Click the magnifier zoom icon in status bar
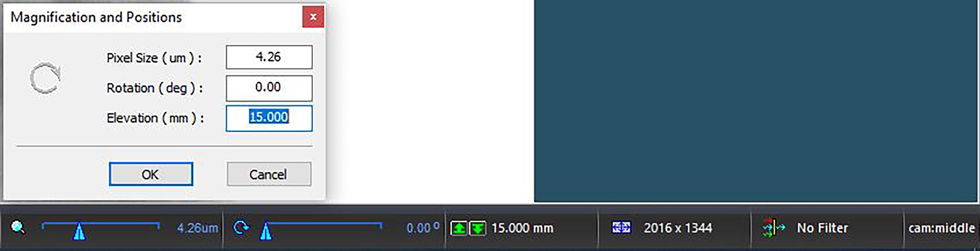This screenshot has width=980, height=251. tap(18, 227)
